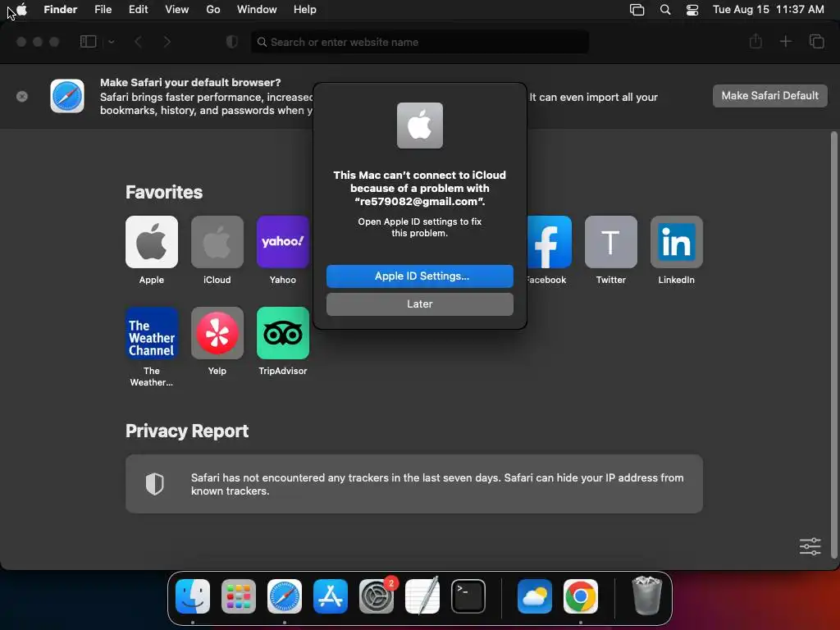Open Spotlight search in menu bar
Screen dimensions: 840x630
(x=664, y=10)
